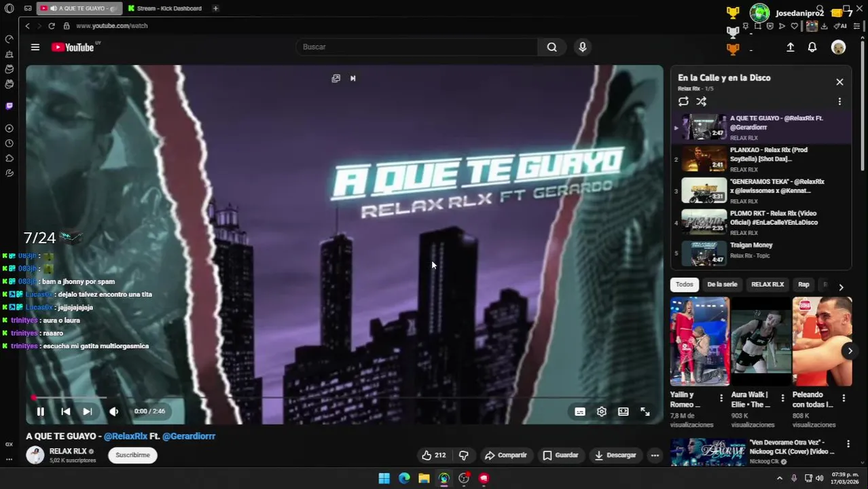Like the video (212 likes)
868x489 pixels.
click(433, 455)
